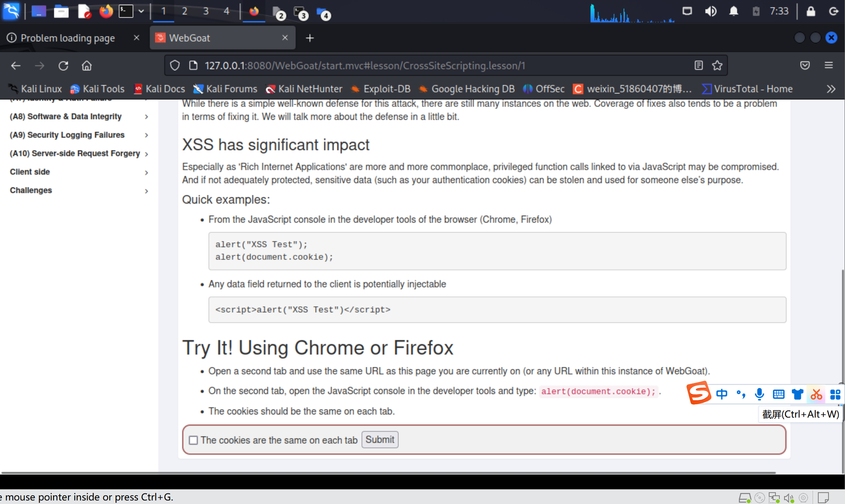The image size is (845, 504).
Task: Show more bookmarks chevron
Action: pos(830,89)
